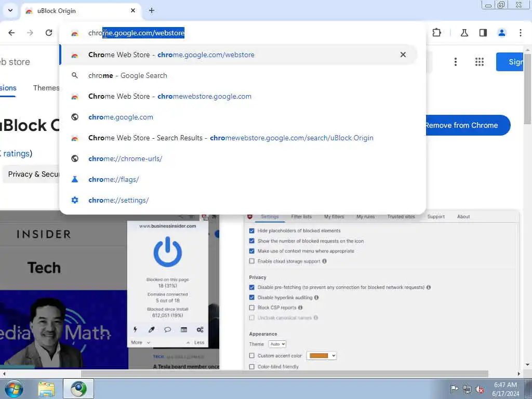This screenshot has width=532, height=399.
Task: Enable cloud storage support checkbox
Action: 252,261
